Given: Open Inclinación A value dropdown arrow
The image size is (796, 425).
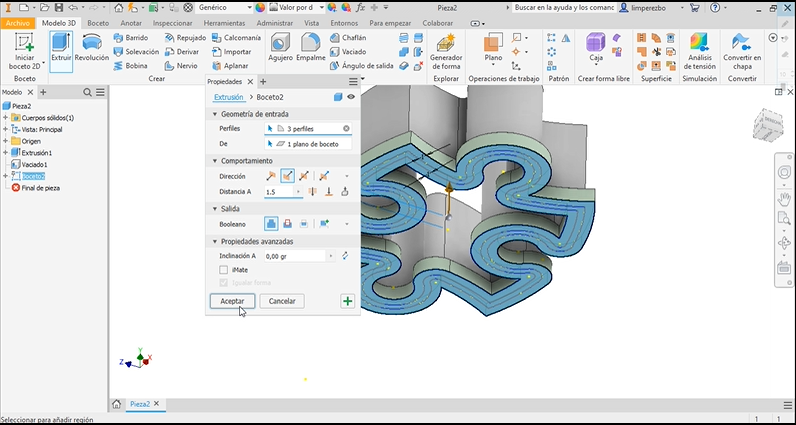Looking at the screenshot, I should 331,256.
